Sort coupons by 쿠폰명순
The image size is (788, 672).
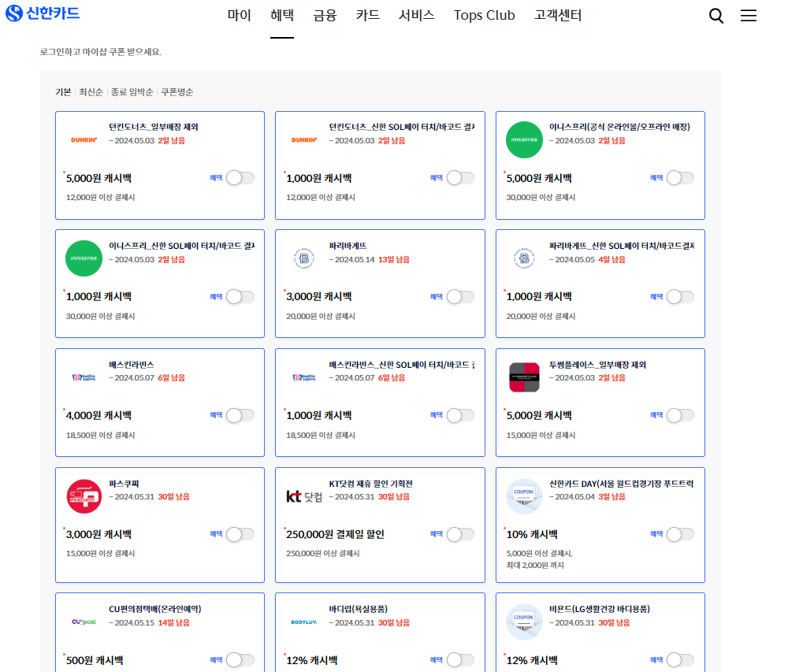[177, 92]
